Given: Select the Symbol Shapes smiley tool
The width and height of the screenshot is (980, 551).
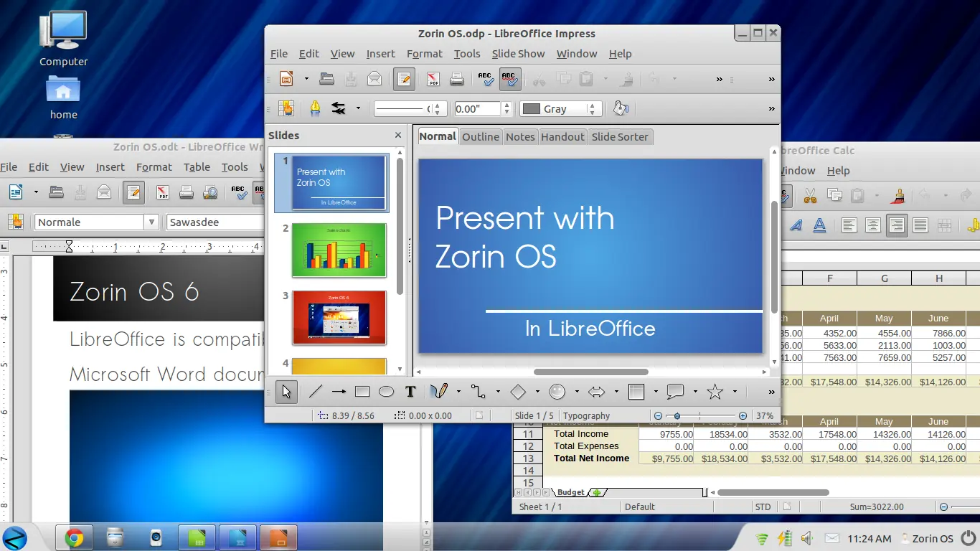Looking at the screenshot, I should click(x=557, y=392).
